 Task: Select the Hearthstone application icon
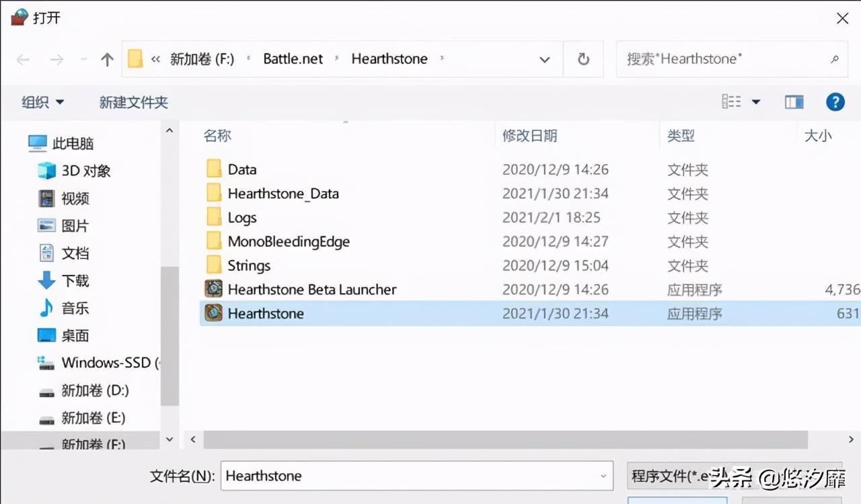pyautogui.click(x=214, y=313)
